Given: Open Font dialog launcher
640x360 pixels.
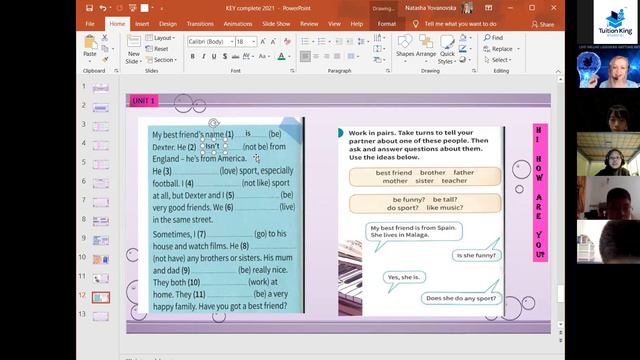Looking at the screenshot, I should pos(292,71).
